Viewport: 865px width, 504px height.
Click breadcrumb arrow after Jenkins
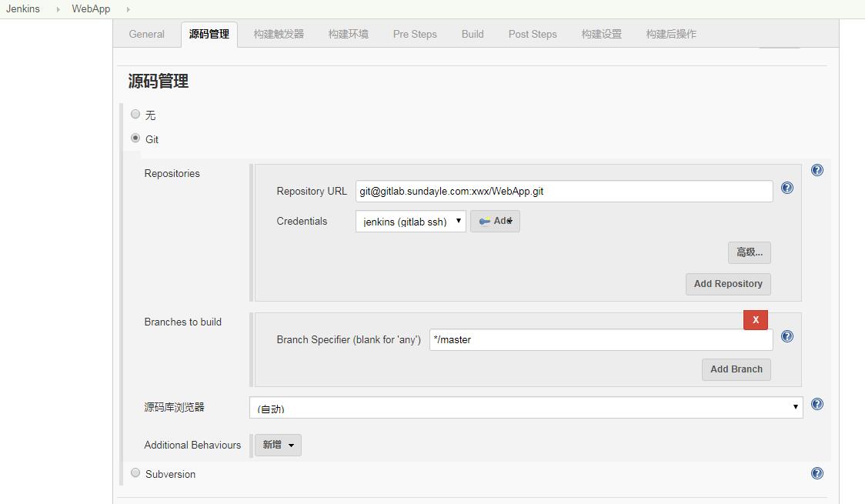(58, 9)
